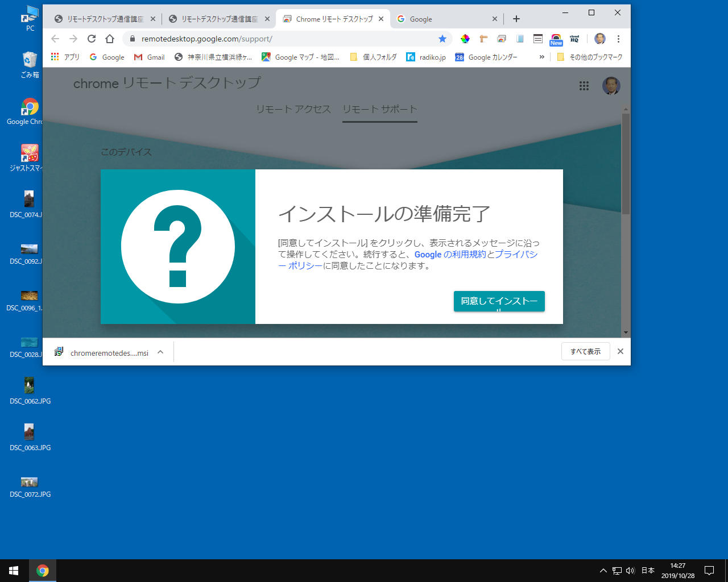The height and width of the screenshot is (582, 728).
Task: Open the color wheel extension icon
Action: 465,39
